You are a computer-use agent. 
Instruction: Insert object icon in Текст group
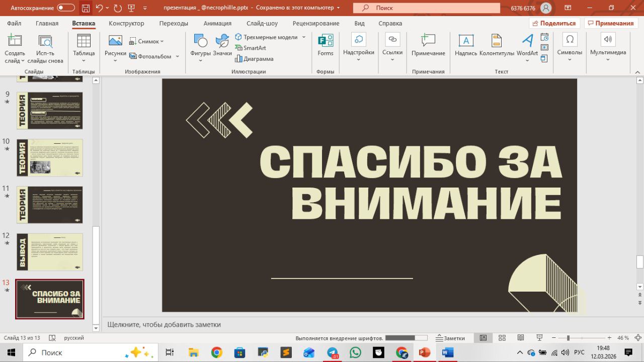[x=544, y=59]
